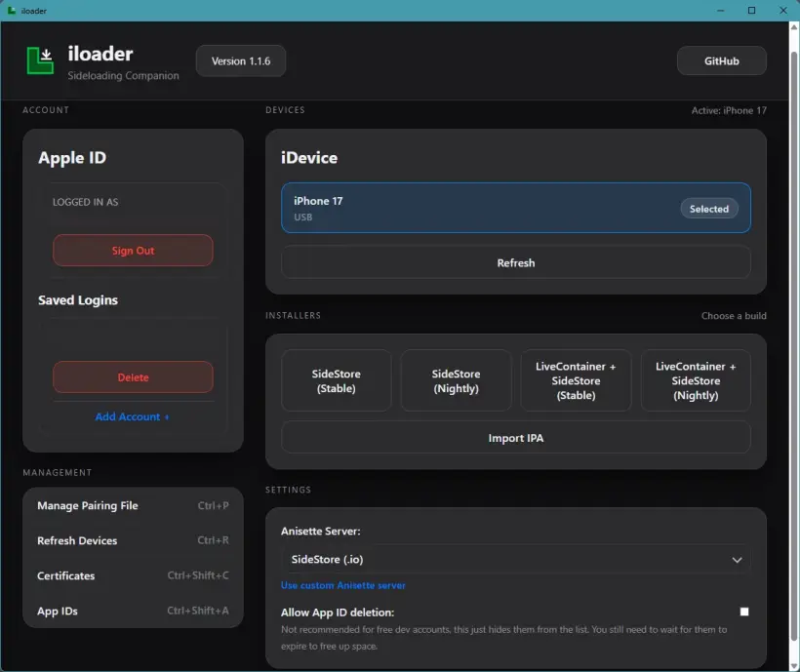The width and height of the screenshot is (800, 672).
Task: Delete the saved login
Action: pos(133,377)
